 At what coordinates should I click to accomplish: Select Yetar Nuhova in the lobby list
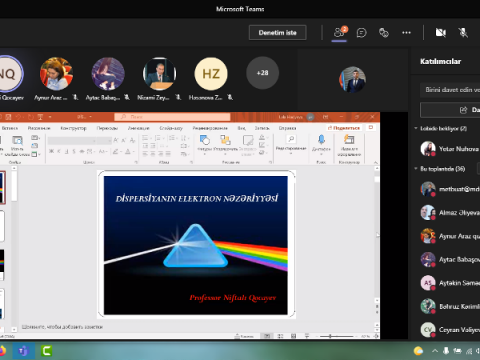click(450, 149)
